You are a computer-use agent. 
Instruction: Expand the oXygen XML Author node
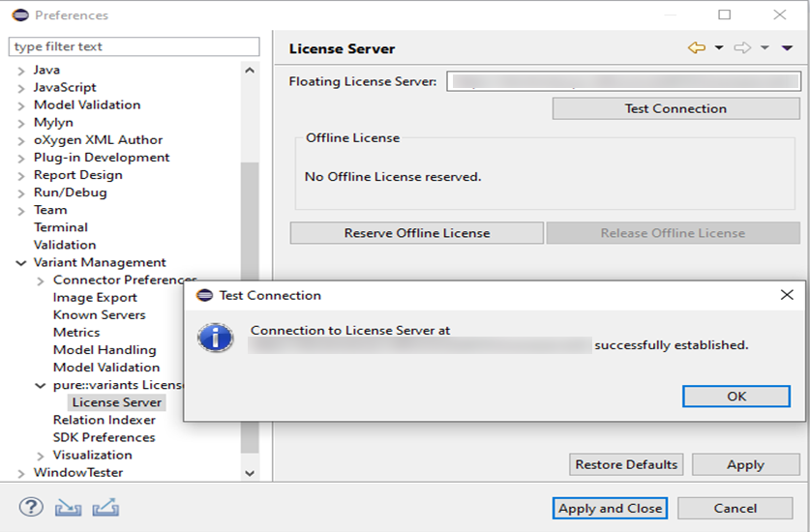[21, 140]
